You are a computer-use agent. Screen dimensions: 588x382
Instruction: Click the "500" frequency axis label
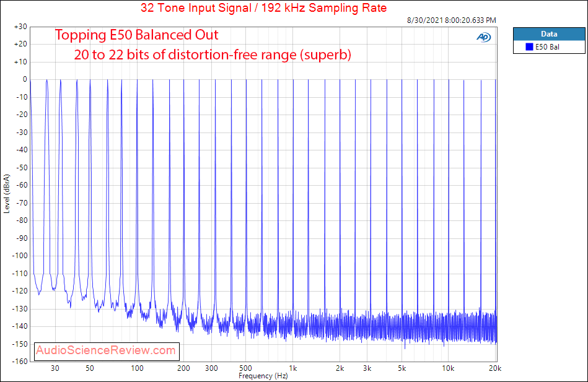click(x=245, y=368)
